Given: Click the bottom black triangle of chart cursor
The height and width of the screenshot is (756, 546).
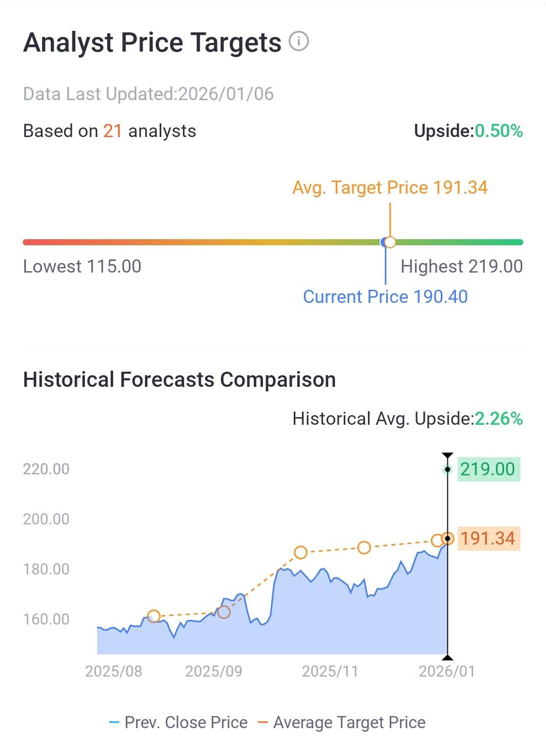Looking at the screenshot, I should click(x=447, y=657).
